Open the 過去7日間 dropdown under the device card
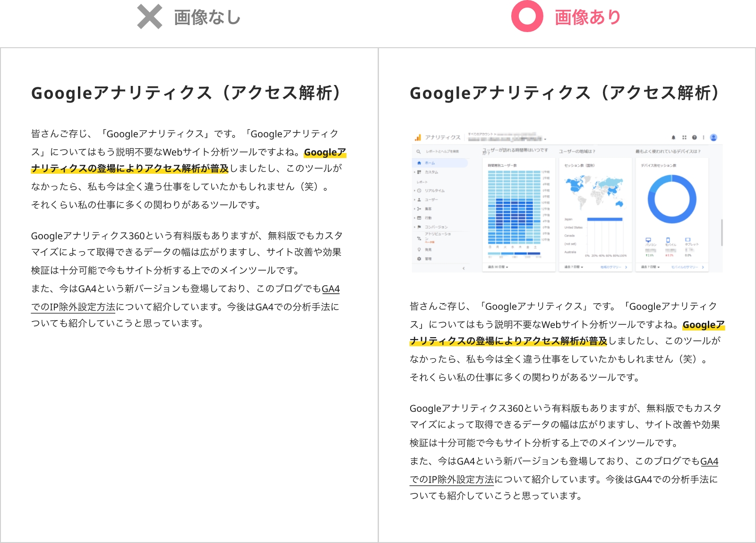This screenshot has height=543, width=756. pyautogui.click(x=650, y=267)
